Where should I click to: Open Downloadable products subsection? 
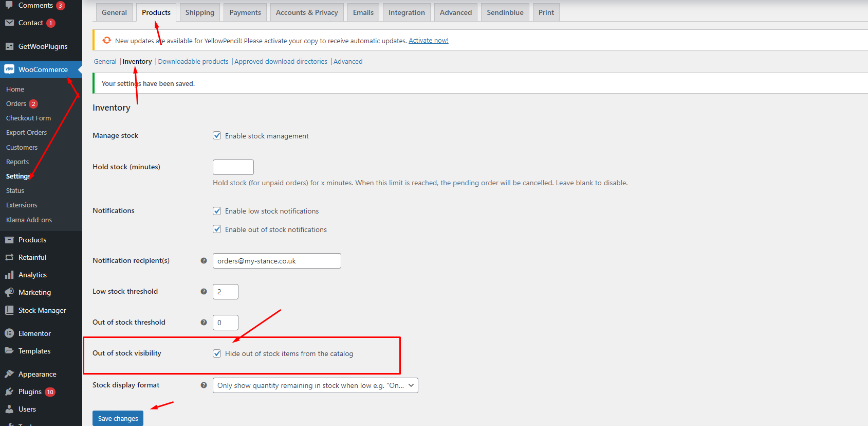coord(193,61)
